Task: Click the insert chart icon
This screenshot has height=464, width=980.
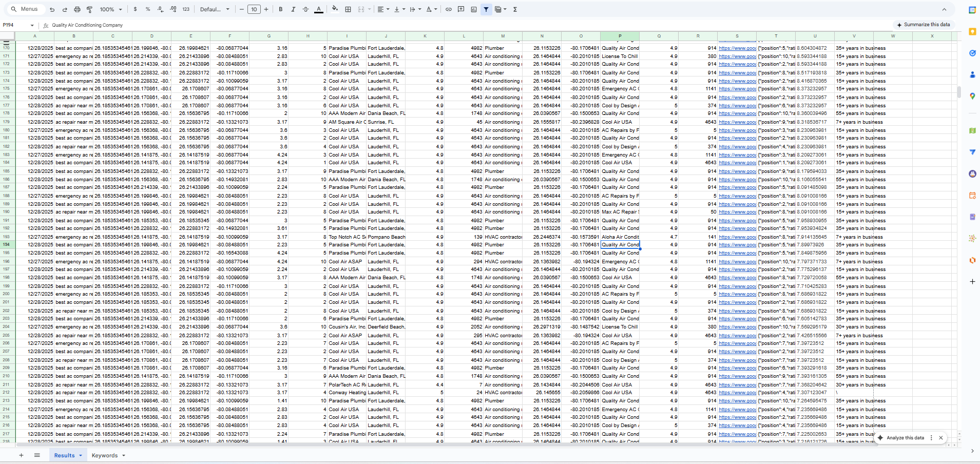Action: coord(473,9)
